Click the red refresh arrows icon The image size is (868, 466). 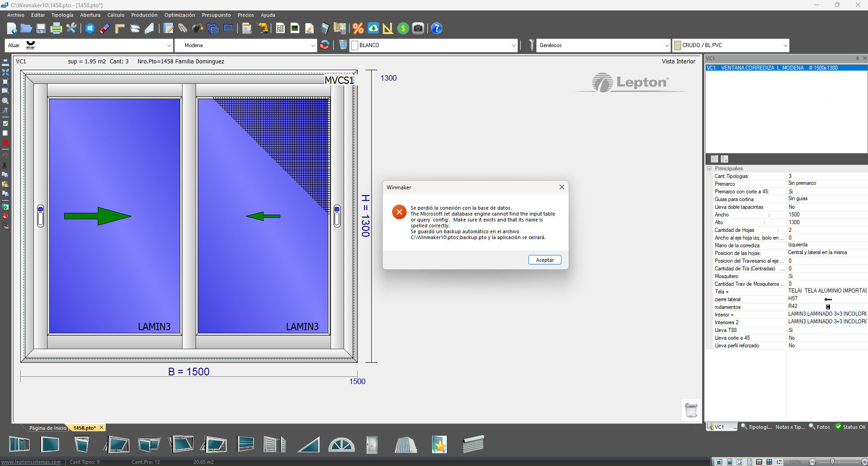point(325,45)
